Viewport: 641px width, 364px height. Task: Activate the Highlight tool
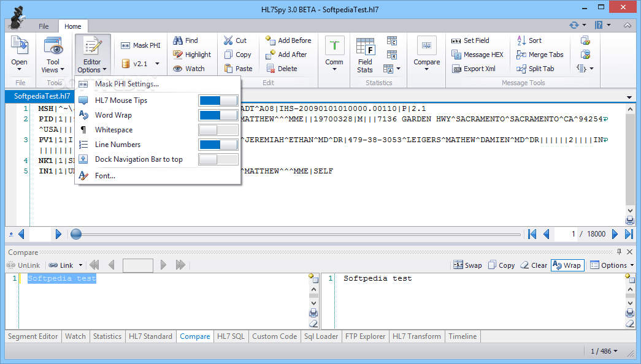(x=192, y=55)
